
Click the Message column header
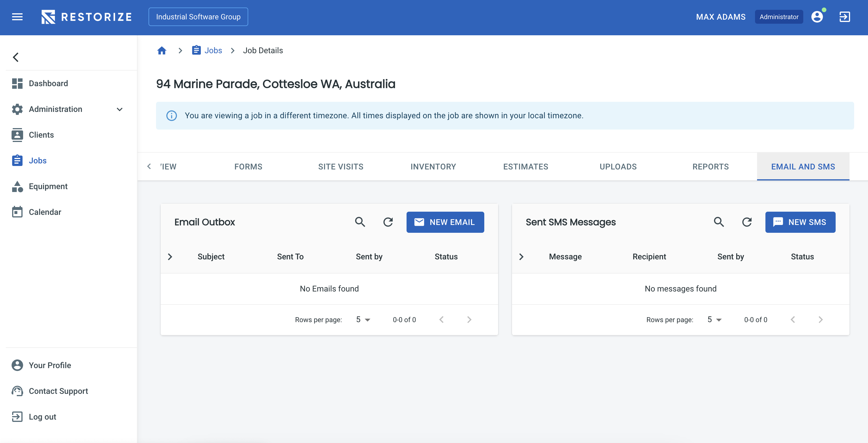(565, 256)
